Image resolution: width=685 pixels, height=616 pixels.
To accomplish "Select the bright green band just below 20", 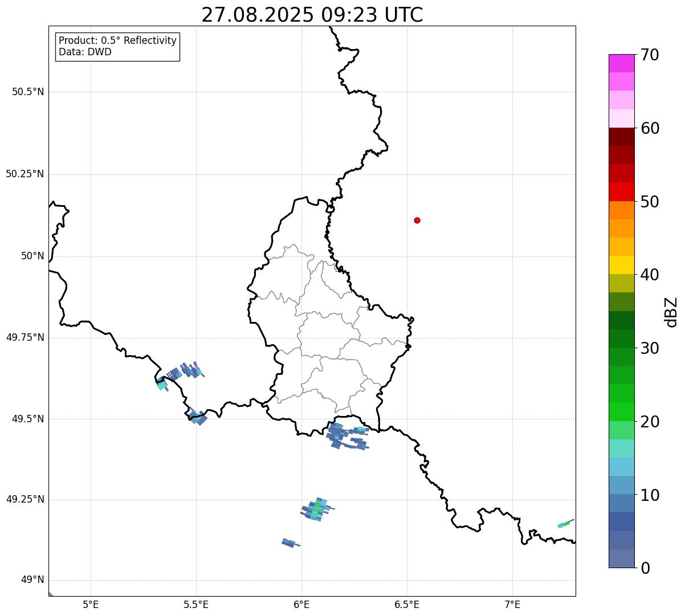I will tap(621, 412).
